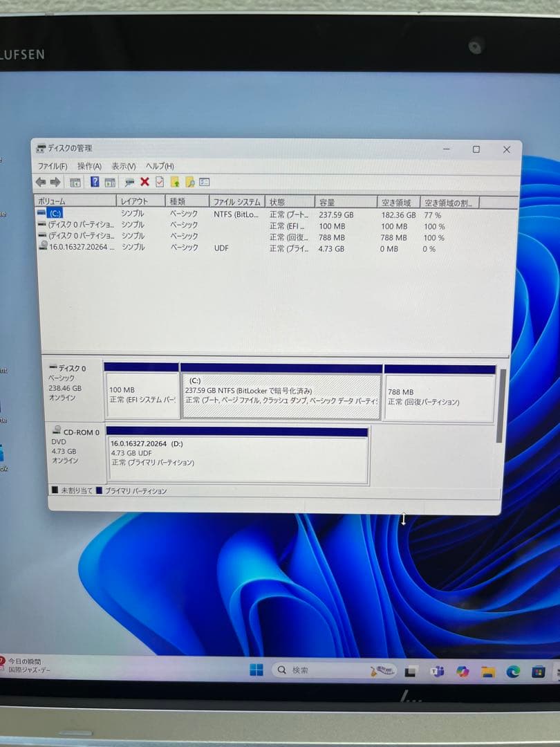Click the settings list icon in the toolbar
Image resolution: width=560 pixels, height=747 pixels.
[204, 183]
